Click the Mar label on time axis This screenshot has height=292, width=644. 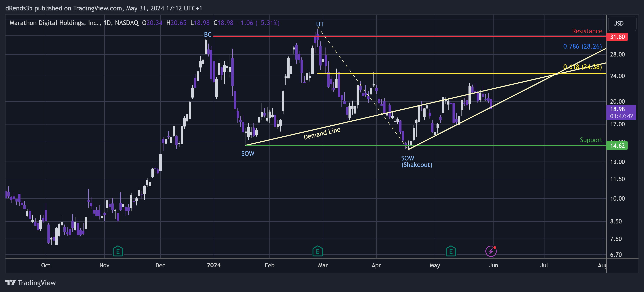(323, 265)
